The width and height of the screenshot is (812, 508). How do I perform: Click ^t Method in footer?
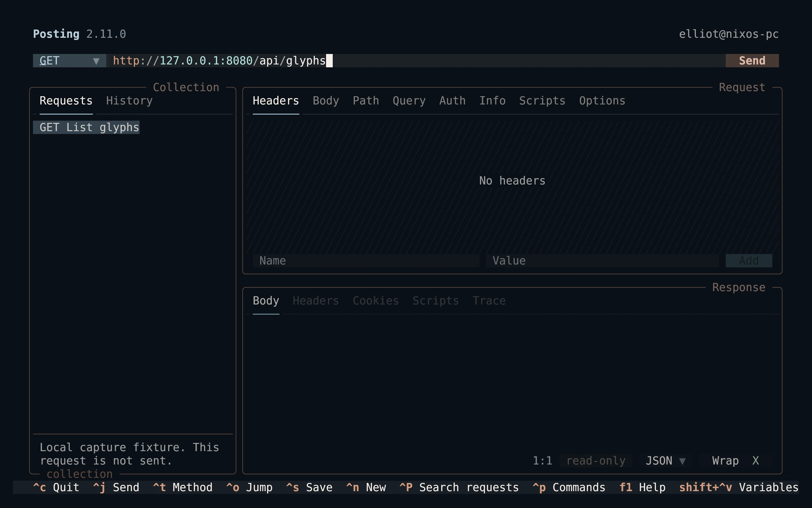pos(183,487)
